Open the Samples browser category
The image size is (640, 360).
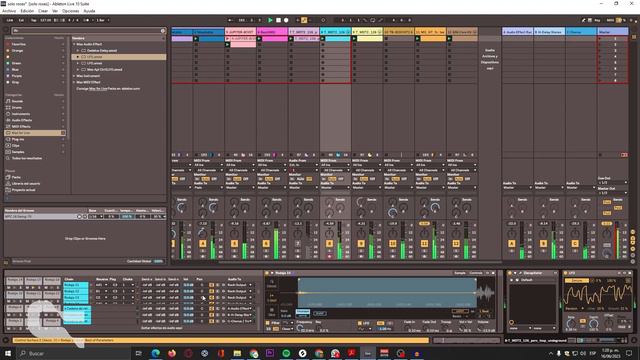(x=18, y=152)
